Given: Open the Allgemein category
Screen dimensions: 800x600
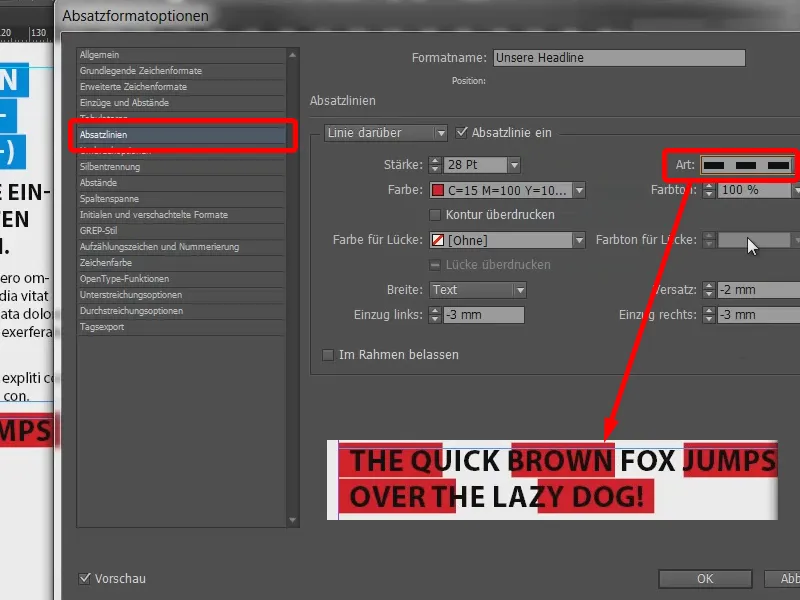Looking at the screenshot, I should (x=181, y=55).
